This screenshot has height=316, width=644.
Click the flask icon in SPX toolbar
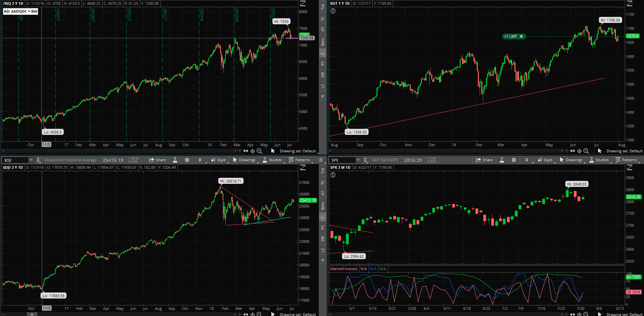(x=502, y=160)
